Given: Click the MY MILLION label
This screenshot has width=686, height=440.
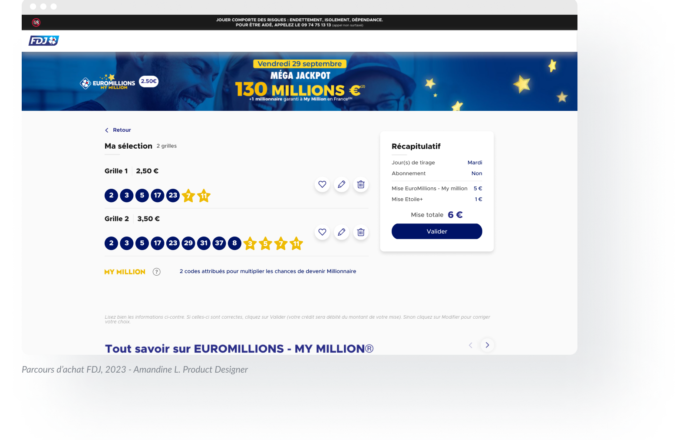Looking at the screenshot, I should point(125,272).
